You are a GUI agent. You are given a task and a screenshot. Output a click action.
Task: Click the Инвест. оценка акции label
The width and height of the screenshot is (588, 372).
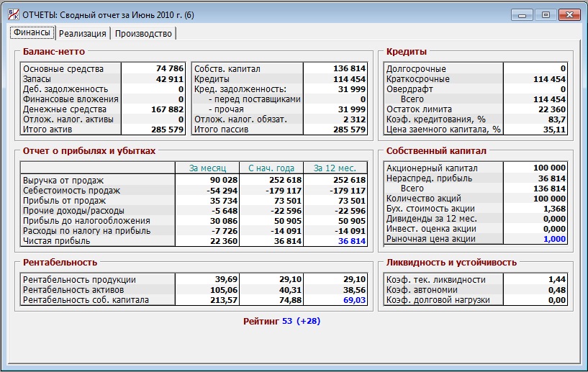pyautogui.click(x=431, y=229)
